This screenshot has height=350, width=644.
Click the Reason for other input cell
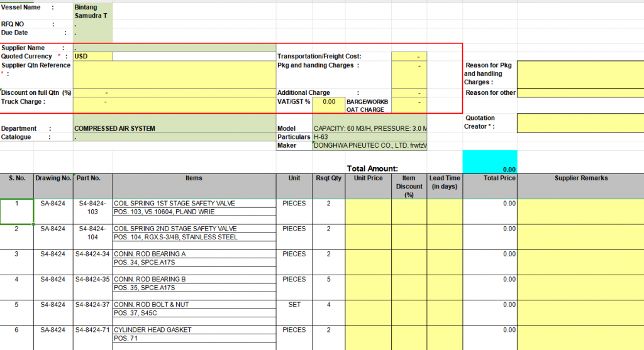tap(580, 93)
